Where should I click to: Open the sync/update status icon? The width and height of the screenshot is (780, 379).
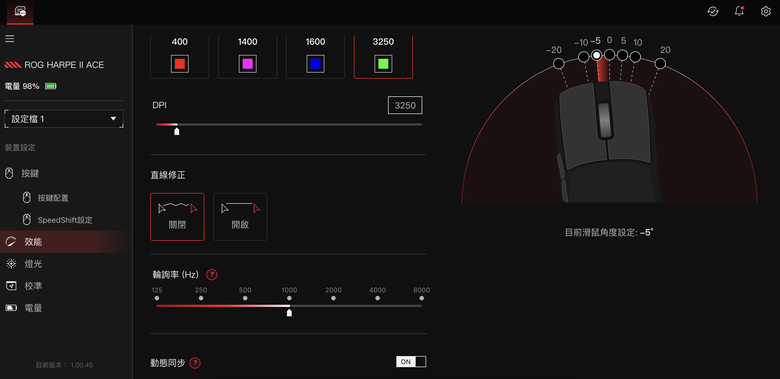713,11
